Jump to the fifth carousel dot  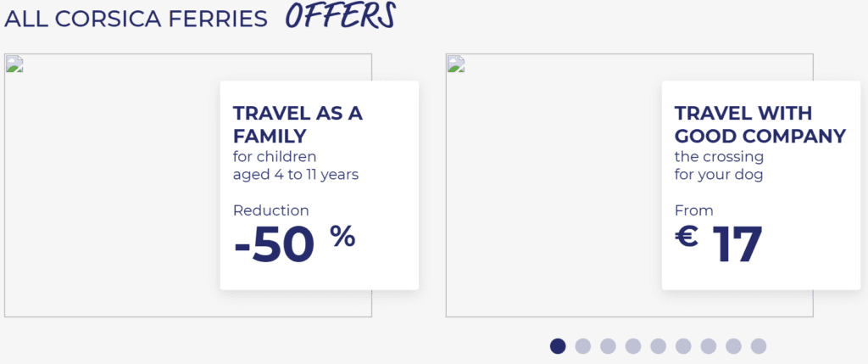658,346
